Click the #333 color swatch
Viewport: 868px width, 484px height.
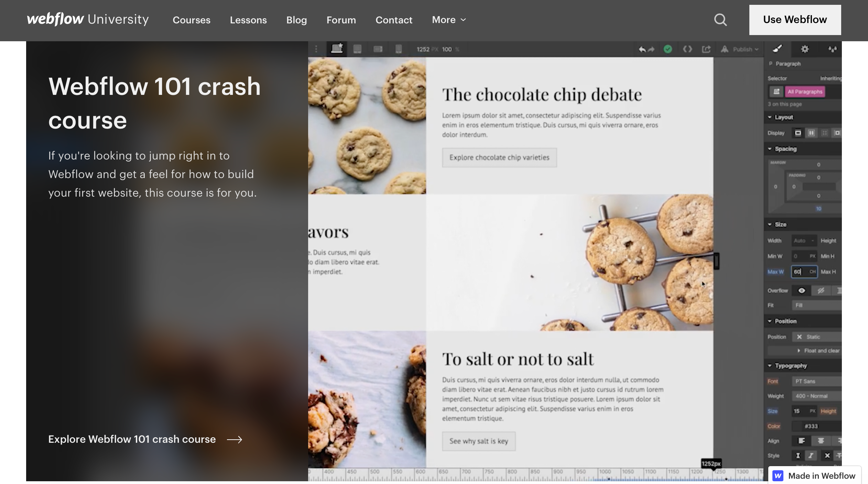[x=797, y=426]
